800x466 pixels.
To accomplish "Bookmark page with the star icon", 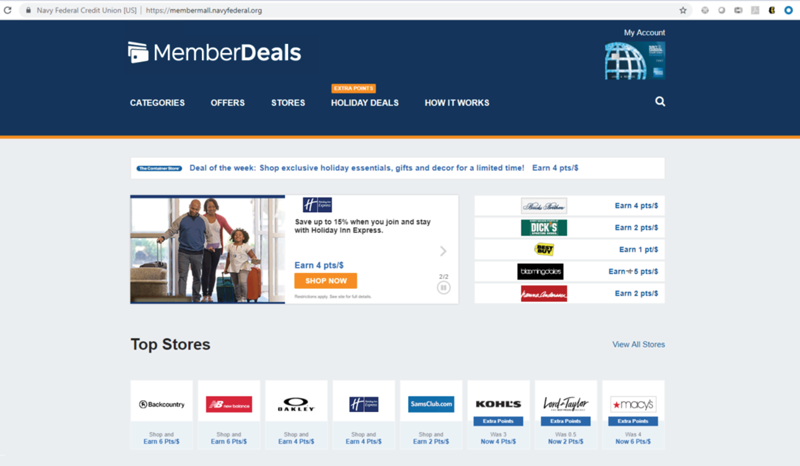I will click(683, 10).
